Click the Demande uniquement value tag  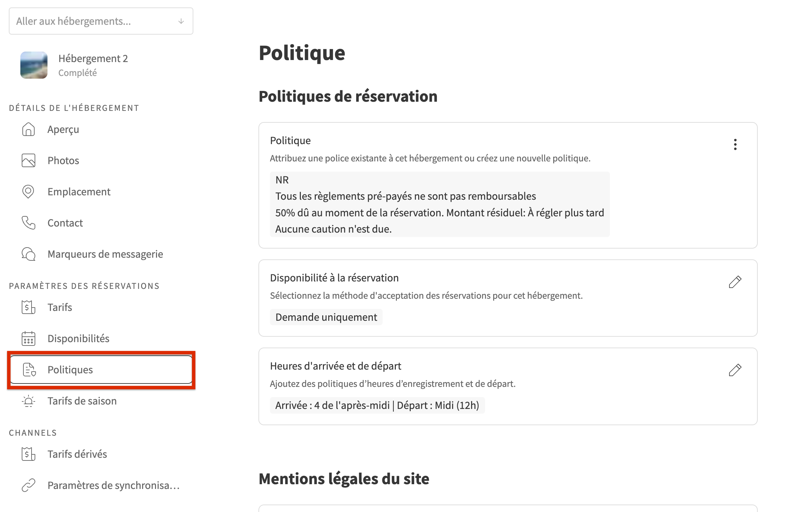point(326,317)
